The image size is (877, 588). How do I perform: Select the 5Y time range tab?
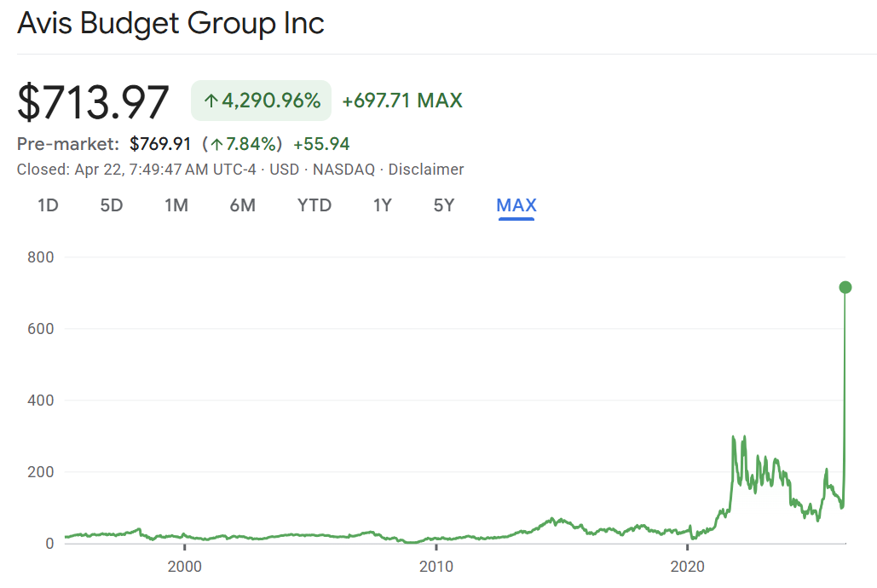point(444,205)
